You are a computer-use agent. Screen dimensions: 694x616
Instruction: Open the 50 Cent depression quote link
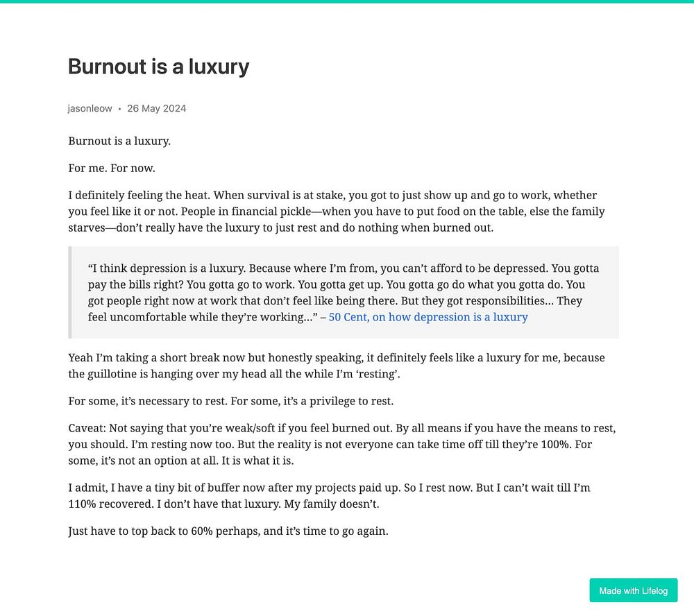click(428, 317)
